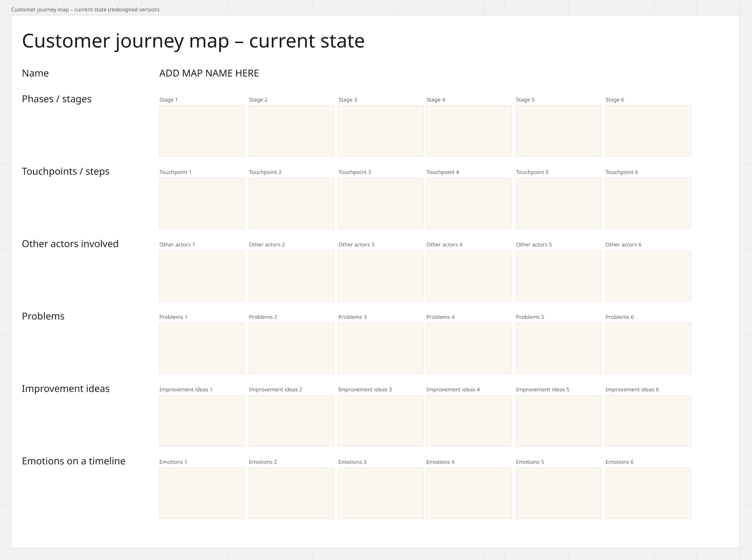Select the empty box under Stage 4
Screen dimensions: 752x560
pyautogui.click(x=469, y=131)
